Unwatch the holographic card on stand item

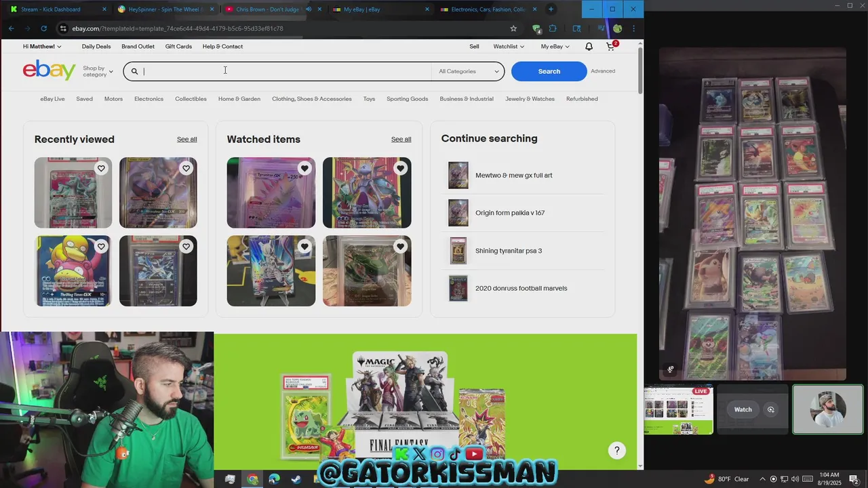(304, 247)
